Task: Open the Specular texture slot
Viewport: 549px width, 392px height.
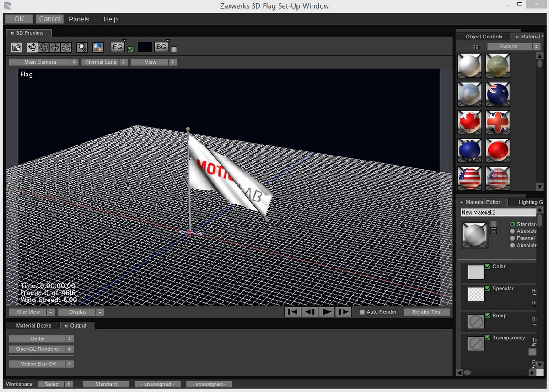Action: [476, 294]
